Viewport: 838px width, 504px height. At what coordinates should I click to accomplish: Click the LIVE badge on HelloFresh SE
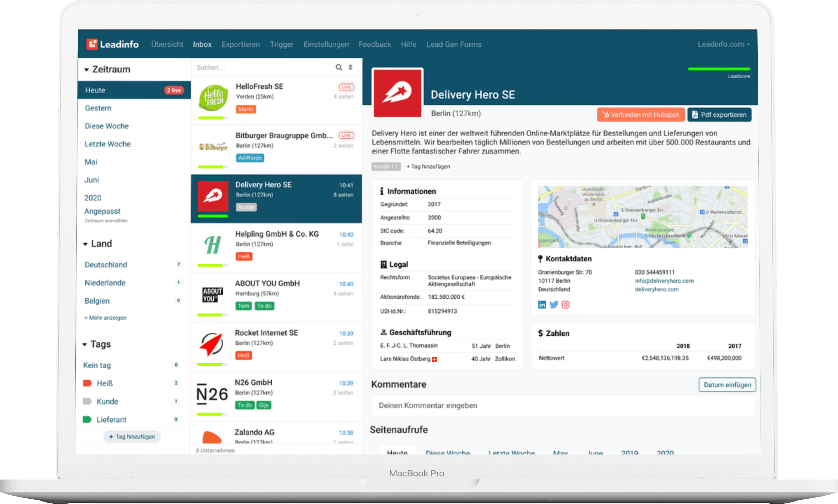pyautogui.click(x=346, y=87)
